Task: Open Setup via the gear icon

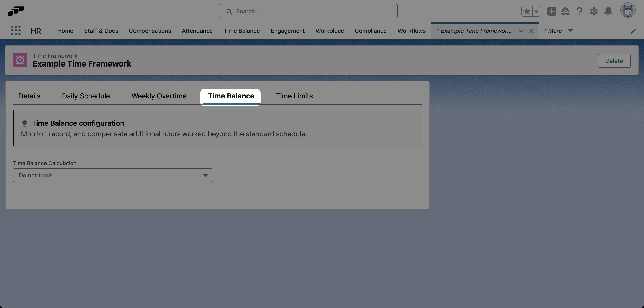Action: pyautogui.click(x=594, y=11)
